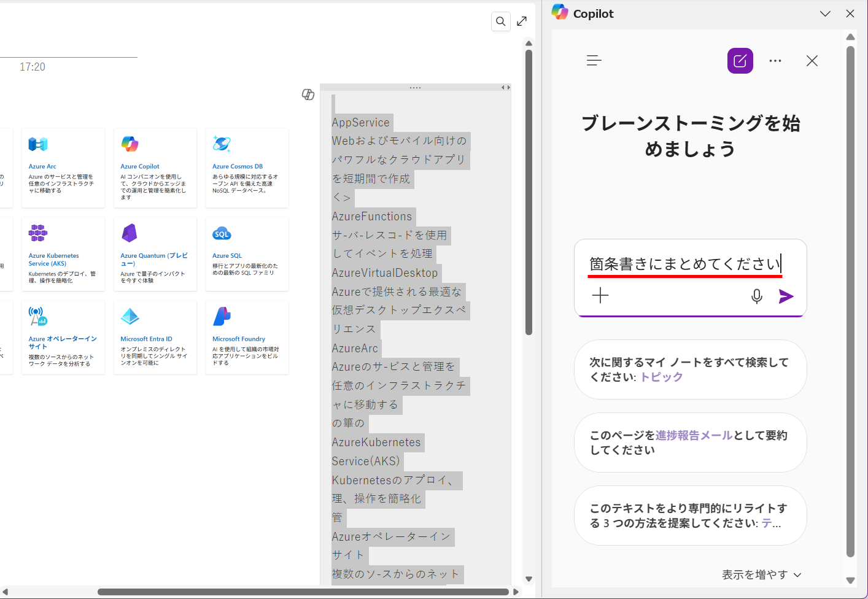Click the 進捗報告メール link
The width and height of the screenshot is (868, 599).
693,435
